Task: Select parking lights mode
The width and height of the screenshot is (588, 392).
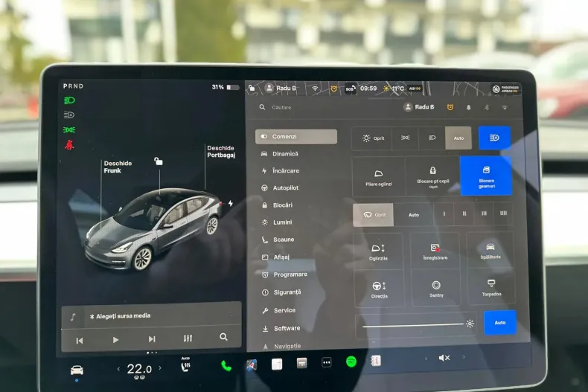Action: [406, 138]
